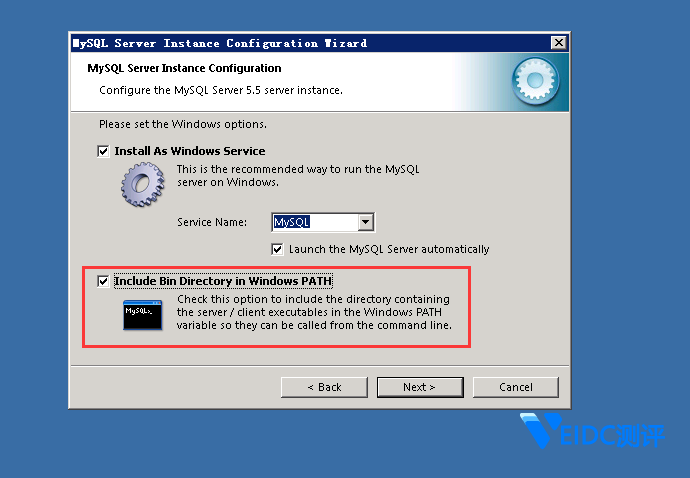Click the "Configure the MySQL Server 5.5" subtitle
The height and width of the screenshot is (478, 690).
221,90
